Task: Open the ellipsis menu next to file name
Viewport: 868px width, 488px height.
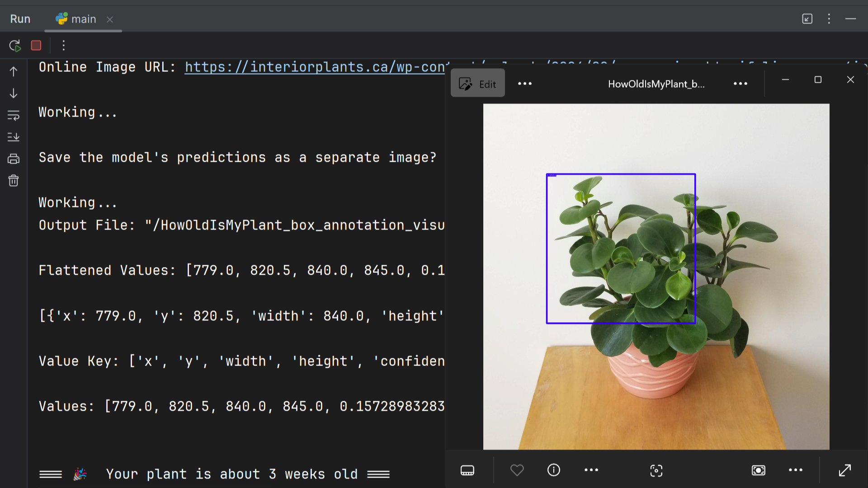Action: click(741, 84)
